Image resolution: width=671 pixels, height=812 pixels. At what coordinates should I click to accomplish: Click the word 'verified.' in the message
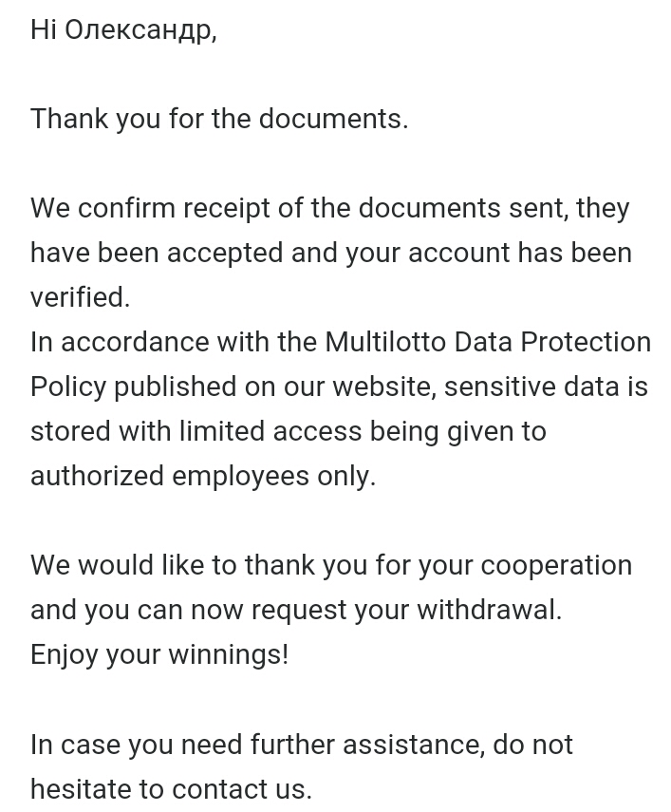80,298
